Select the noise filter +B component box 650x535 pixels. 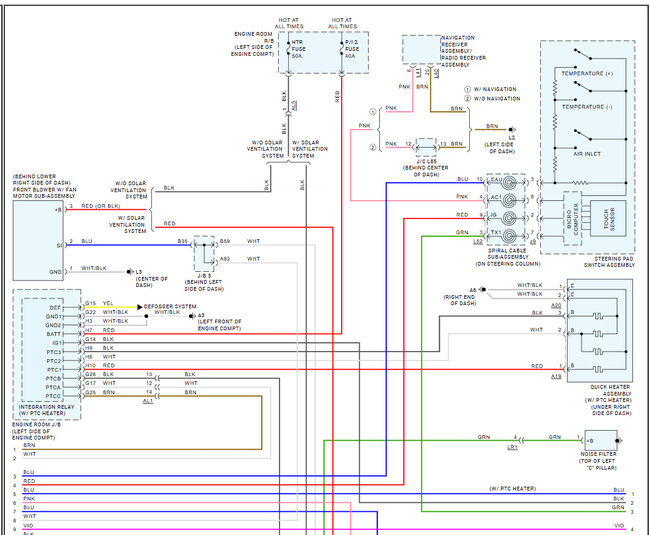601,441
